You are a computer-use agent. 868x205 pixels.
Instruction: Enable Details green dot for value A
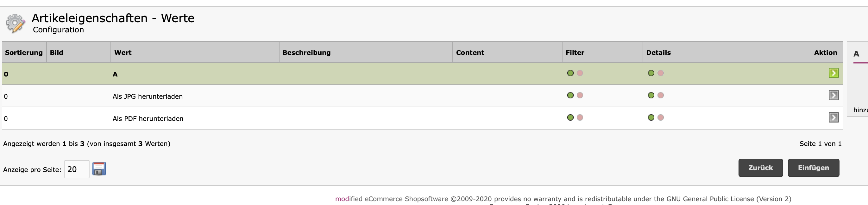[x=651, y=73]
